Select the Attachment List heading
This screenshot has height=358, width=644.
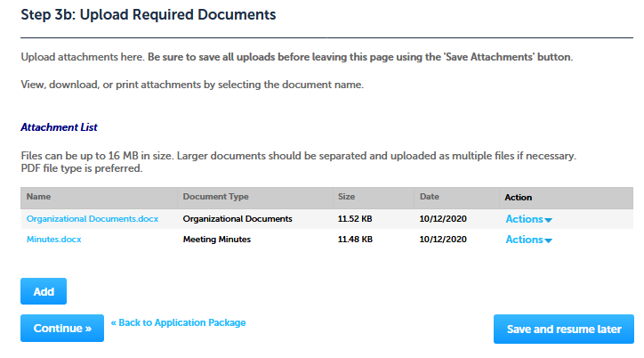pyautogui.click(x=59, y=127)
